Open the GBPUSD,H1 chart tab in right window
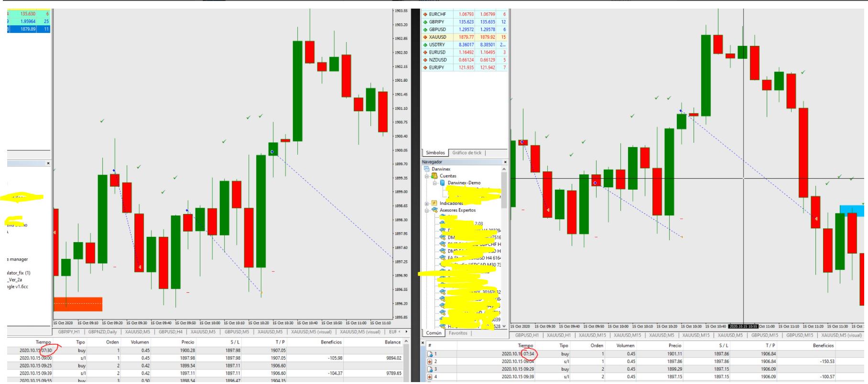This screenshot has width=868, height=384. coord(527,335)
